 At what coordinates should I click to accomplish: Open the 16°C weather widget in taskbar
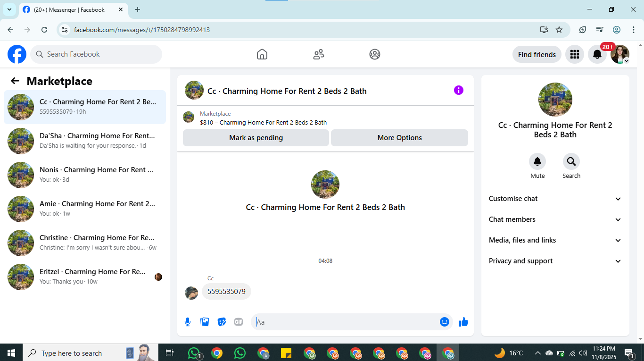(x=509, y=353)
